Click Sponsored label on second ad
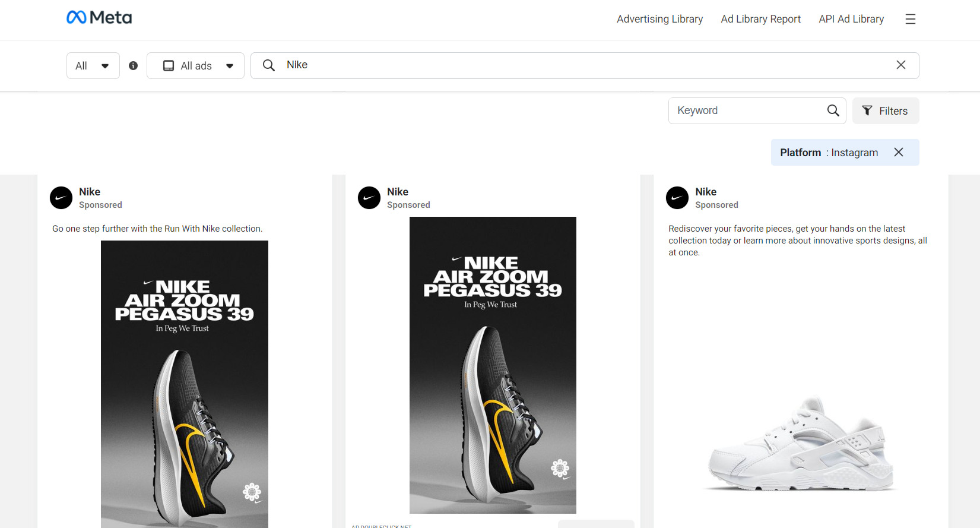 (x=408, y=205)
